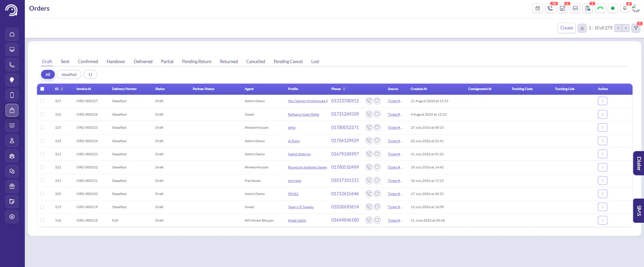Go to the previous page of orders
The height and width of the screenshot is (267, 644).
click(x=618, y=28)
